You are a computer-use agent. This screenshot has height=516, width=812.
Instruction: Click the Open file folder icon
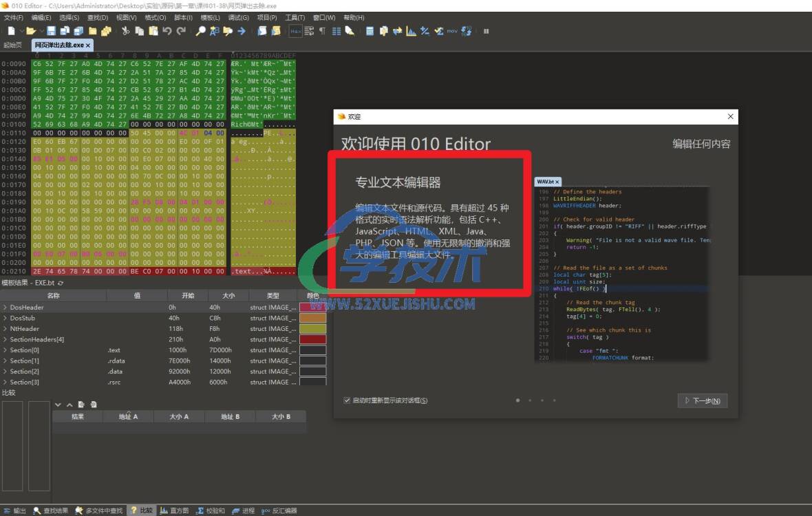(x=30, y=31)
